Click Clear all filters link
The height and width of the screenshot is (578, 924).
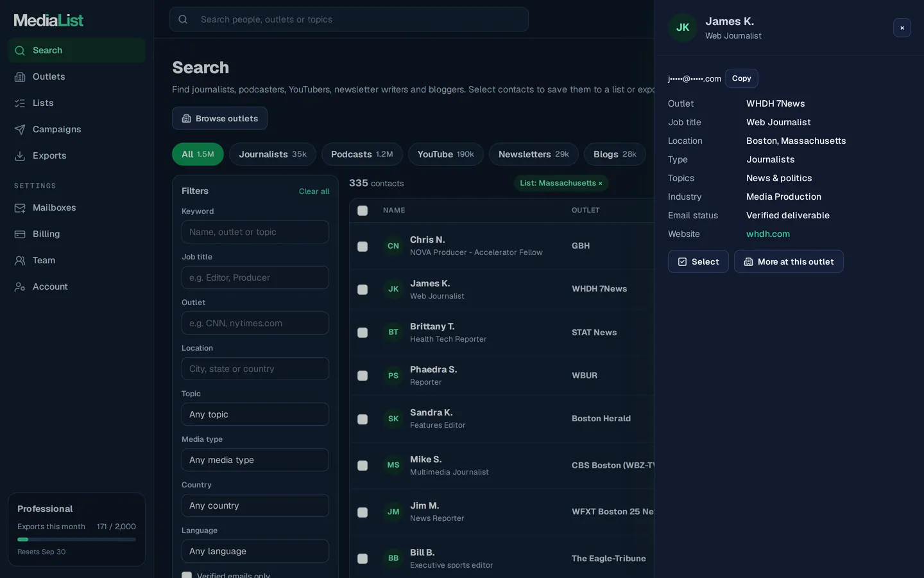(x=314, y=191)
